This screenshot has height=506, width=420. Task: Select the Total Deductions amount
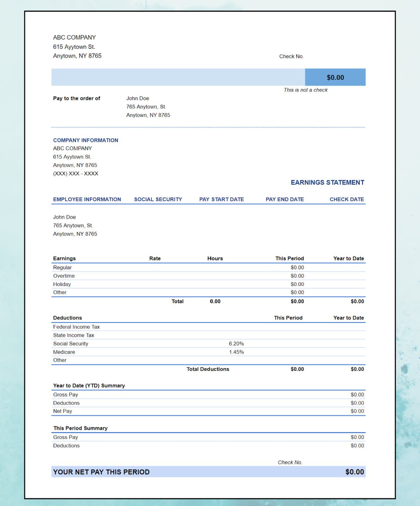tap(297, 369)
